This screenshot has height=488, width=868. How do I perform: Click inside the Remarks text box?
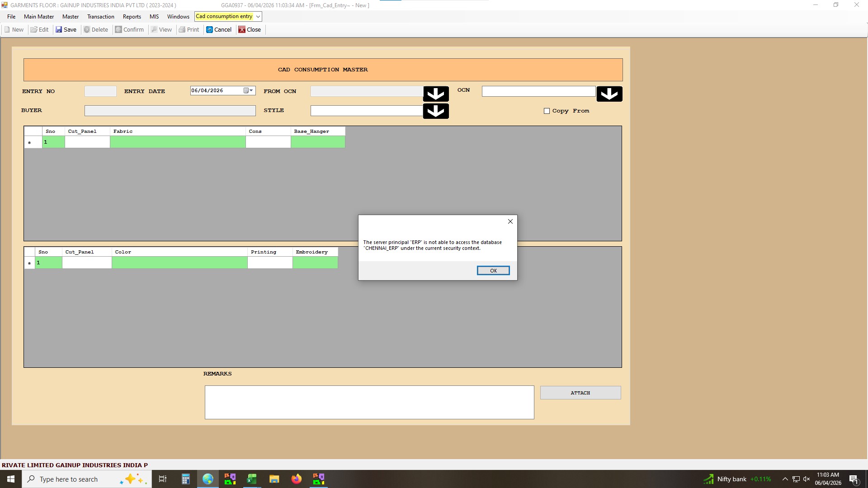tap(369, 402)
